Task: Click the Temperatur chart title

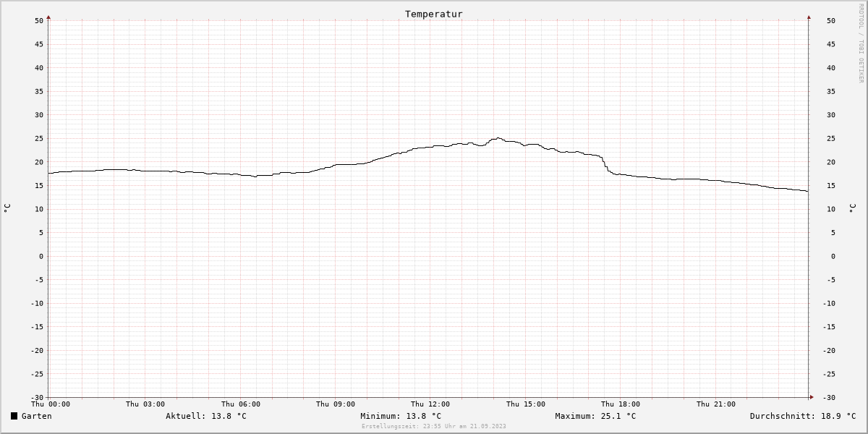Action: coord(434,14)
